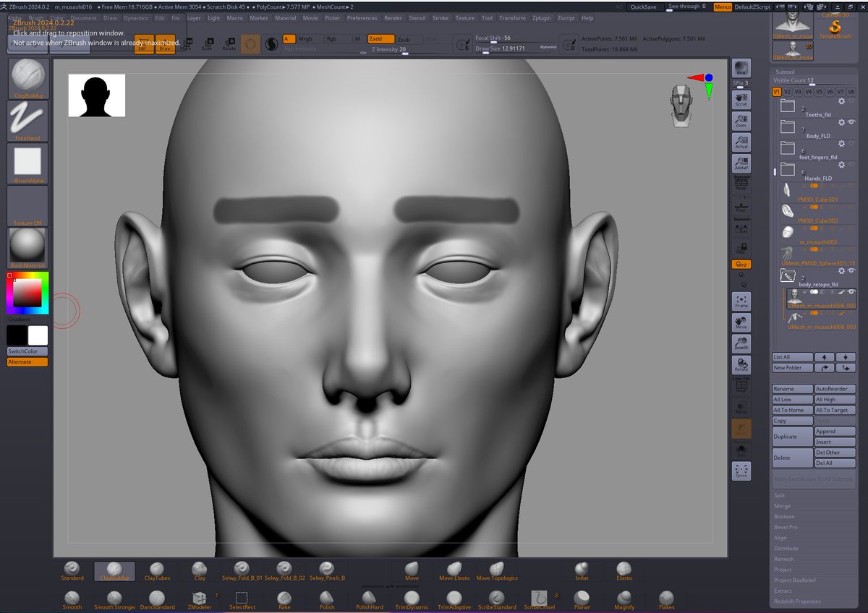Toggle body_retopo_fld folder eye visibility

tap(851, 271)
